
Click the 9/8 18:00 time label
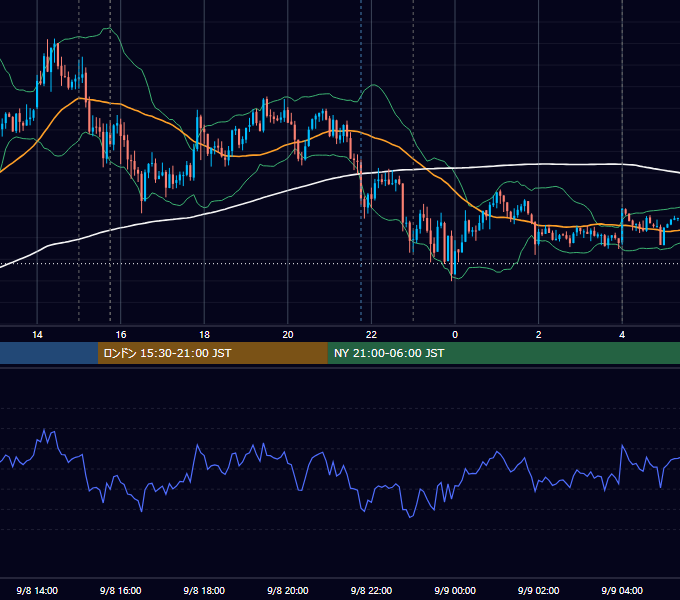204,590
